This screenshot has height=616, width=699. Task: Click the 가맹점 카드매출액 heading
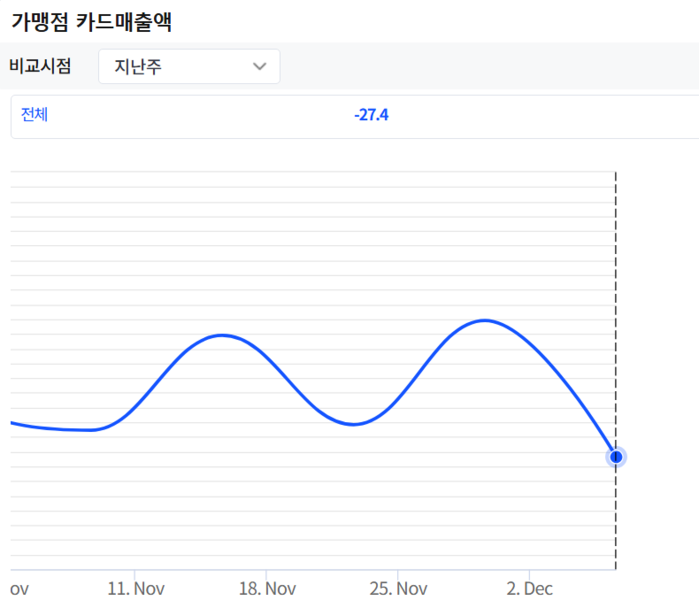[x=91, y=21]
